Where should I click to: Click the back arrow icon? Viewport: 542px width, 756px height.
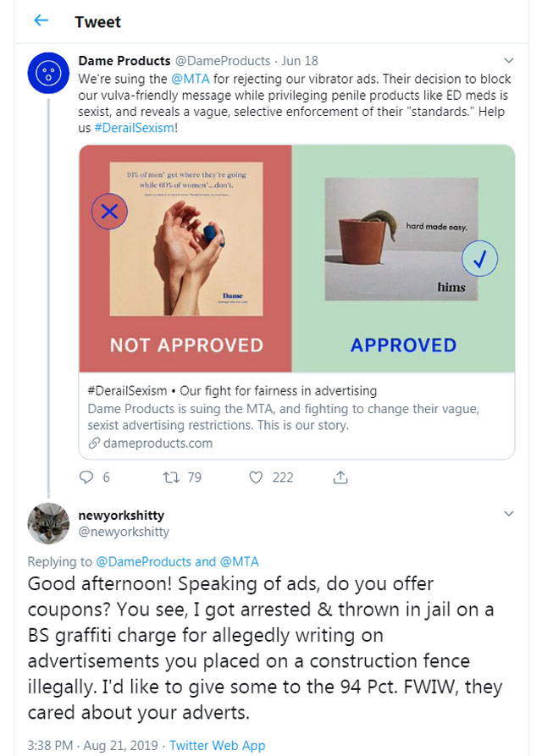pos(41,21)
